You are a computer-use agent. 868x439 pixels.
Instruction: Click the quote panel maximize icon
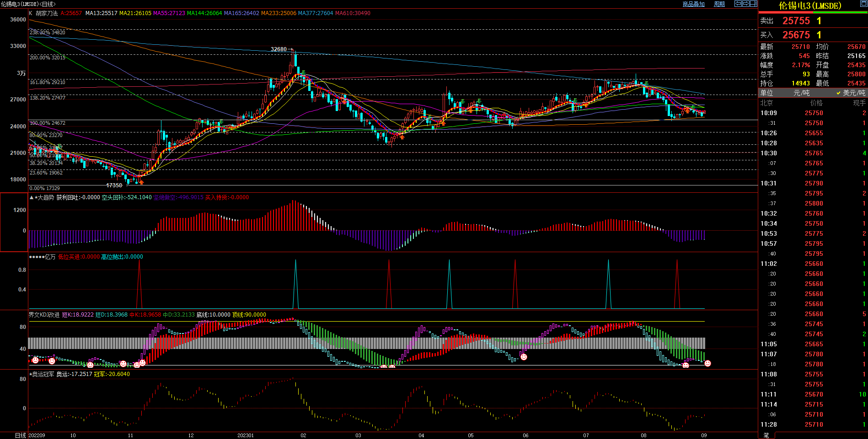(x=863, y=4)
